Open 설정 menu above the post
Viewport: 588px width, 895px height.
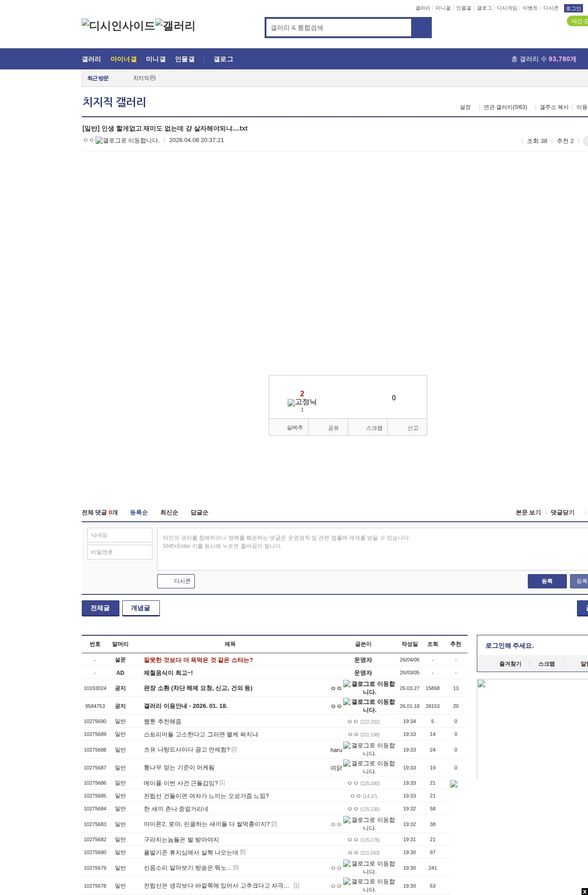pyautogui.click(x=465, y=107)
